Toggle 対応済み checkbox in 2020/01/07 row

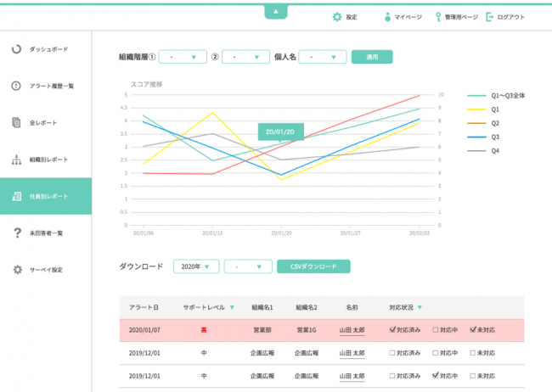pos(392,329)
